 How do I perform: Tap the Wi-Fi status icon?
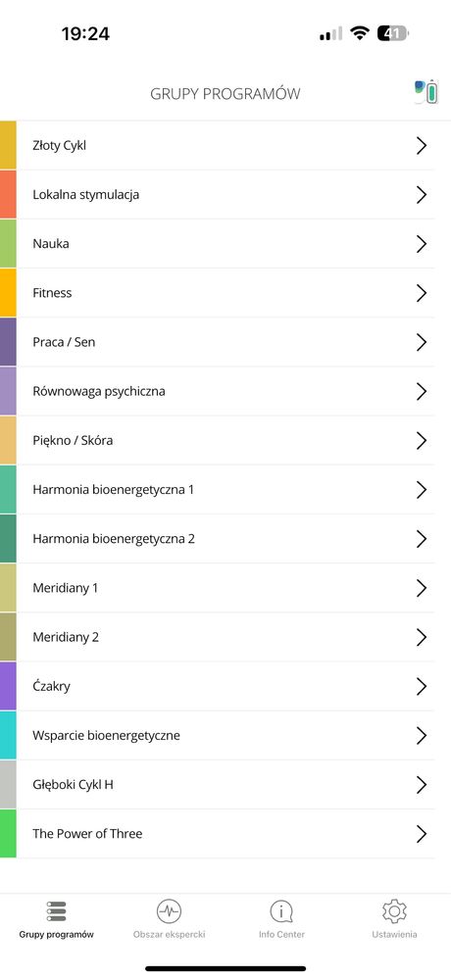pyautogui.click(x=360, y=33)
